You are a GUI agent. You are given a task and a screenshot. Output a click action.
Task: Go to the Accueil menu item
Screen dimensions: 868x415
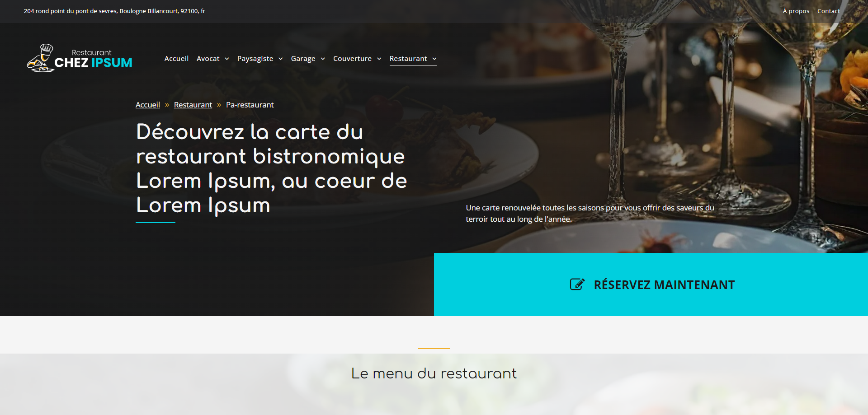click(x=176, y=59)
